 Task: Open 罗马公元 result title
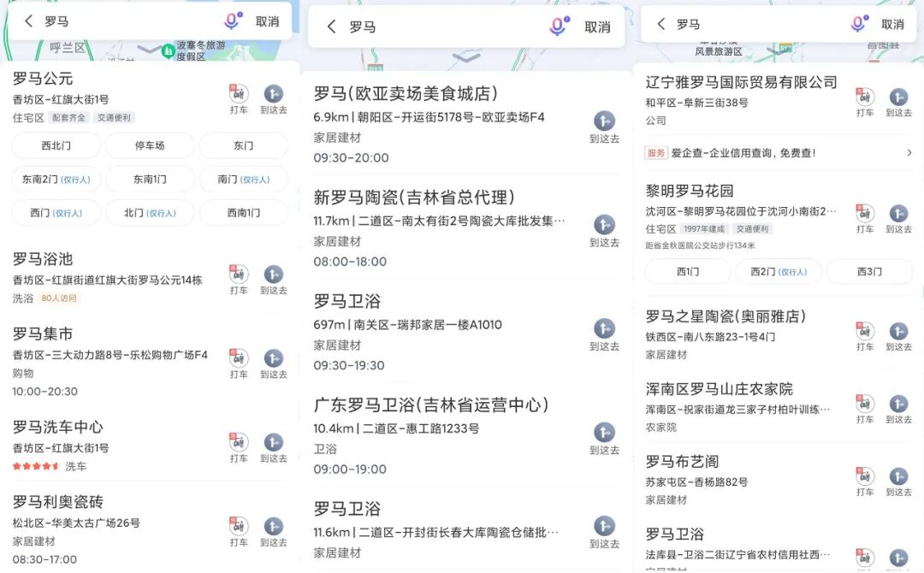click(43, 79)
